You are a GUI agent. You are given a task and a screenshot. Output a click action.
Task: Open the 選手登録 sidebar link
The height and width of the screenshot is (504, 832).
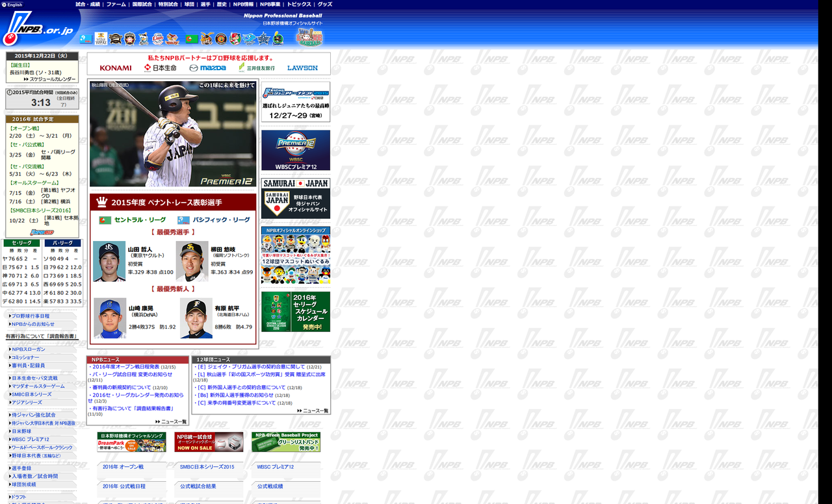pos(20,468)
